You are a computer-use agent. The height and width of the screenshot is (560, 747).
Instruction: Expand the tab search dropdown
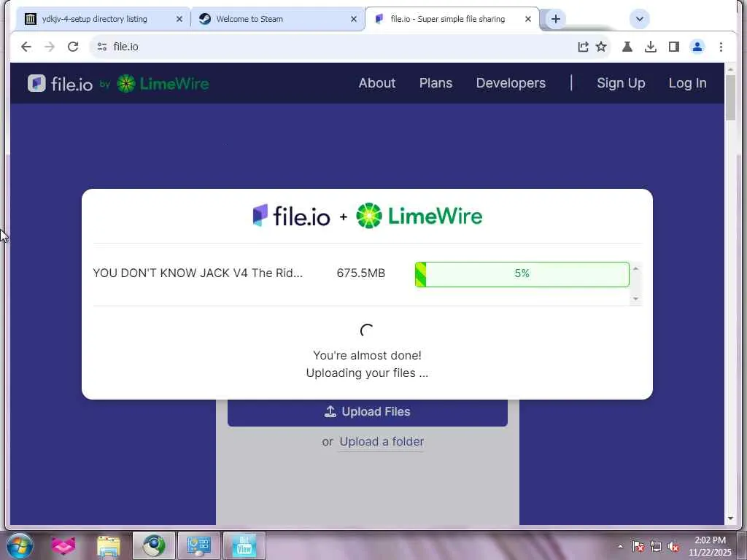point(639,19)
